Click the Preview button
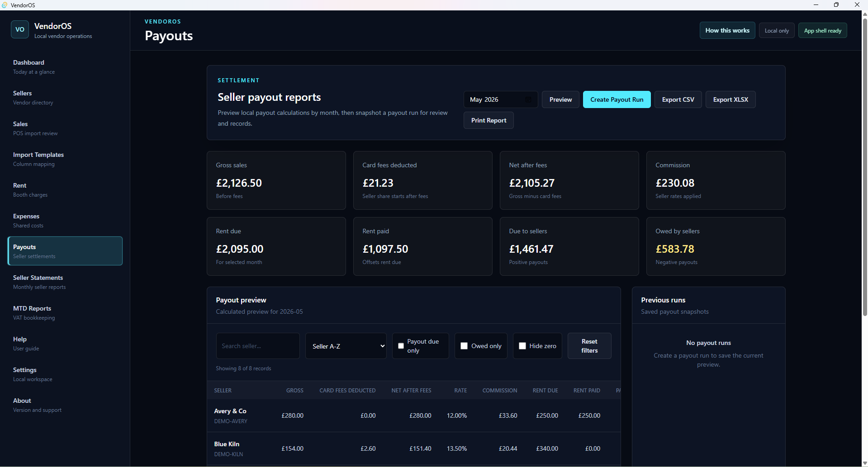Image resolution: width=868 pixels, height=467 pixels. [x=560, y=99]
